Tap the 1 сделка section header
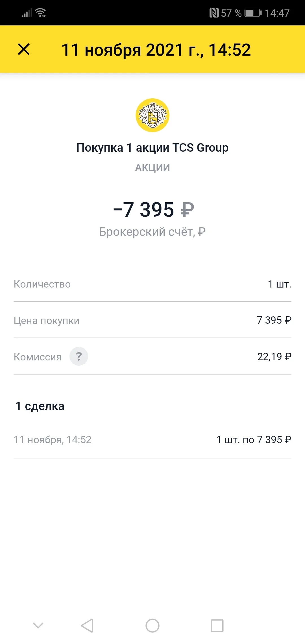Screen dimensions: 305x644 pos(40,406)
